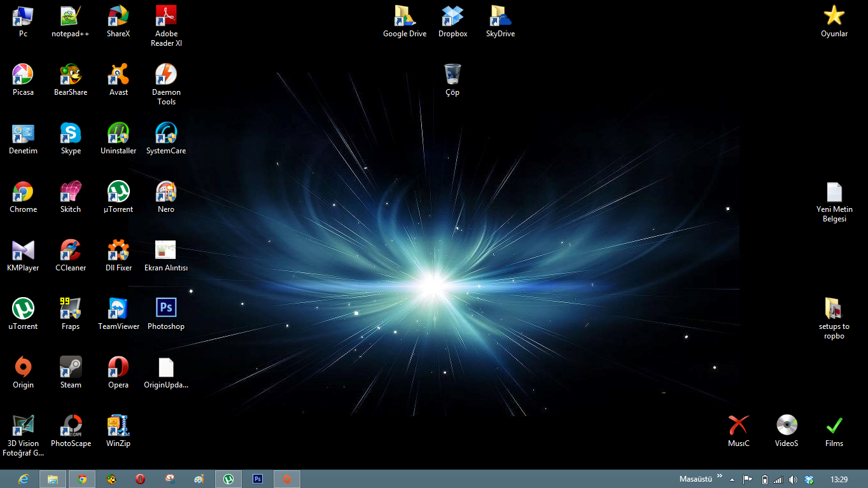Select the Uninstaller desktop shortcut
868x488 pixels.
coord(118,138)
